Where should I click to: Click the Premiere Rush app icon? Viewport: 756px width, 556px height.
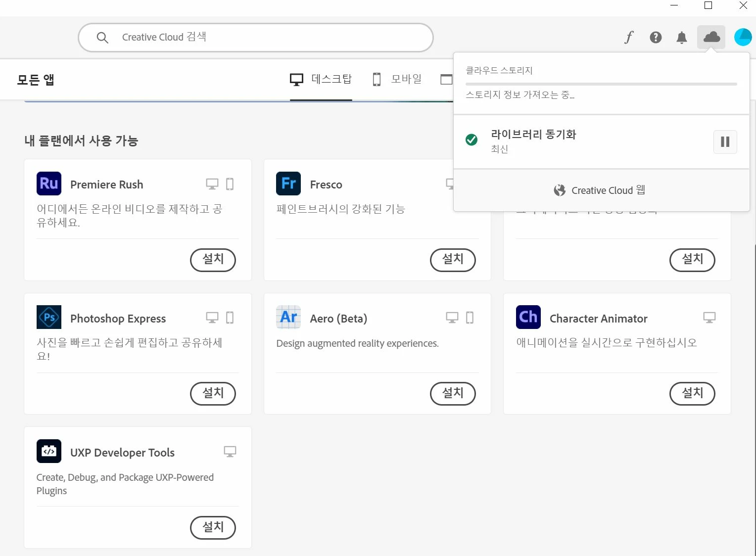[x=49, y=184]
